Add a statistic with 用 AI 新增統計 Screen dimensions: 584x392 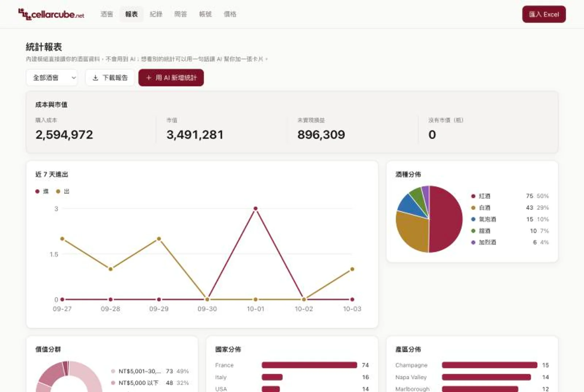coord(171,78)
